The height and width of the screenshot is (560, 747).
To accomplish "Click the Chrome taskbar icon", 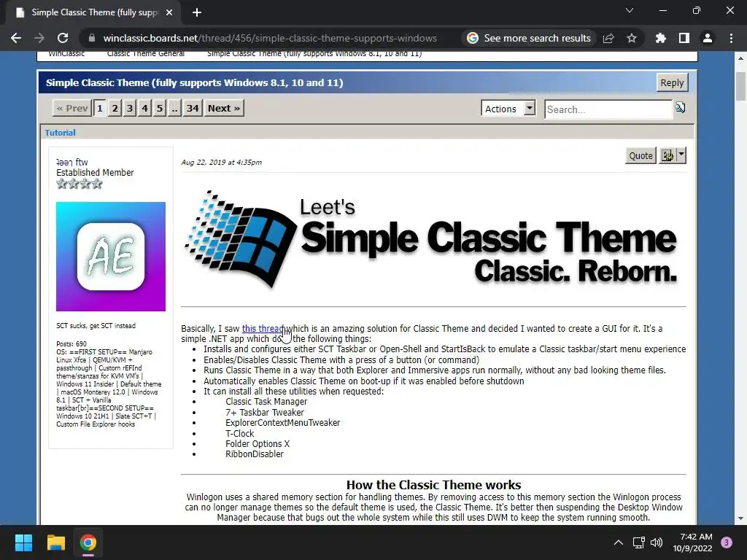I will point(88,542).
